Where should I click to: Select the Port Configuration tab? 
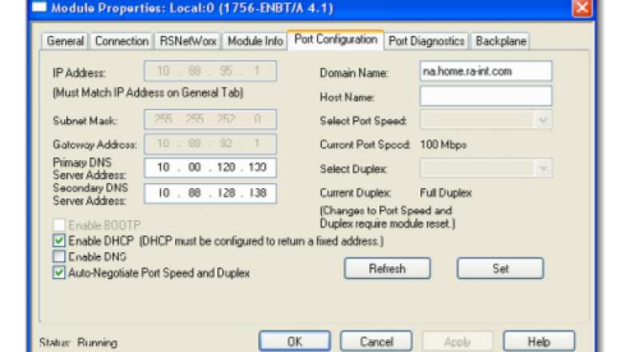coord(336,39)
